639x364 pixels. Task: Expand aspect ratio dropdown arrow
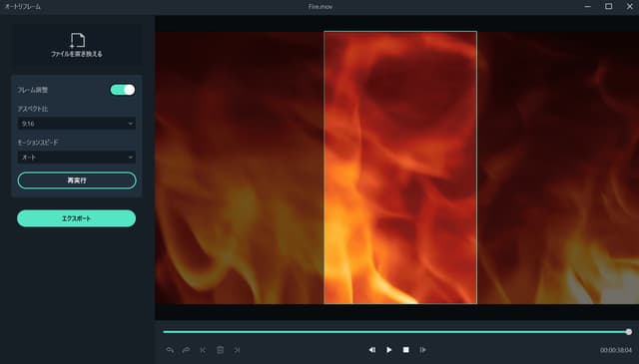[x=131, y=124]
